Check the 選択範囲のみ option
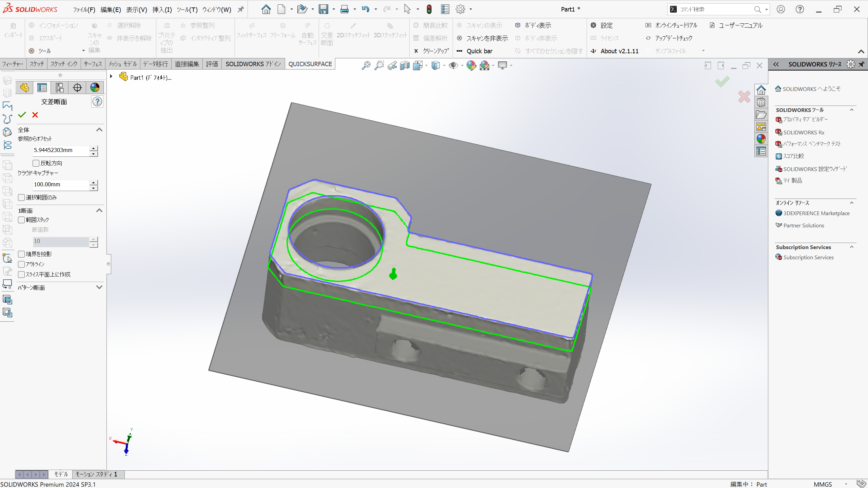 (x=22, y=198)
